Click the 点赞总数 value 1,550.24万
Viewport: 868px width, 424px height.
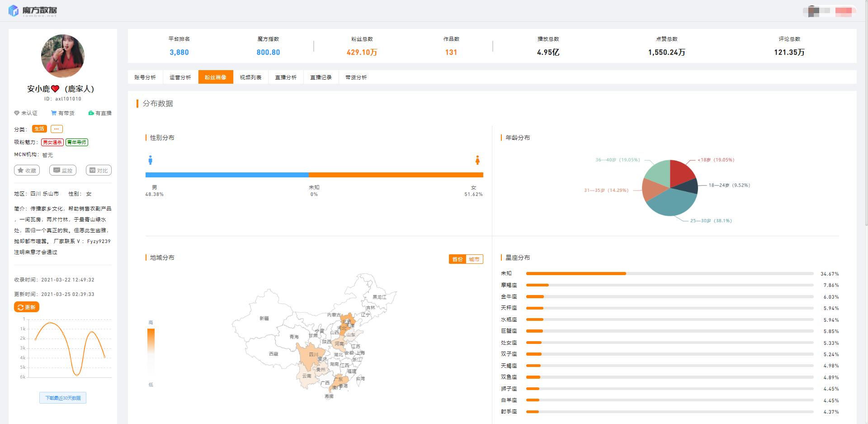point(666,52)
